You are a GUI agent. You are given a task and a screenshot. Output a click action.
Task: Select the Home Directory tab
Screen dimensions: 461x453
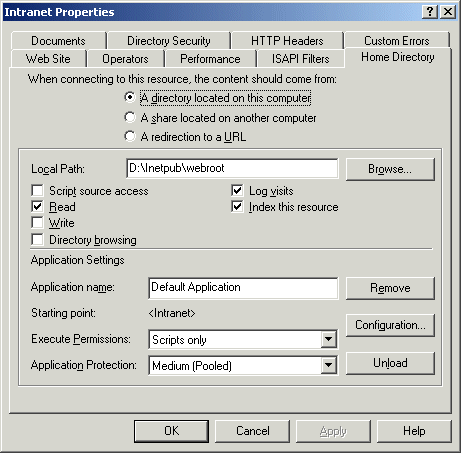[x=398, y=57]
